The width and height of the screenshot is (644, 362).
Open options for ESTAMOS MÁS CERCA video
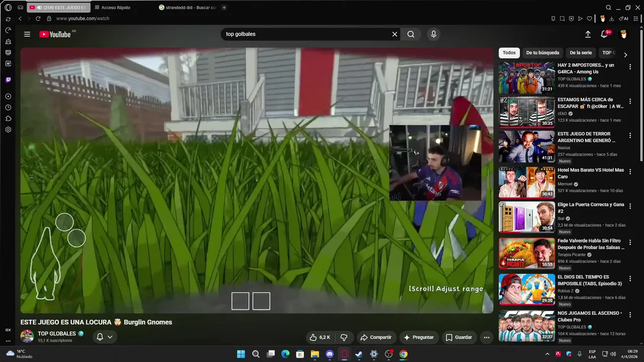(630, 101)
